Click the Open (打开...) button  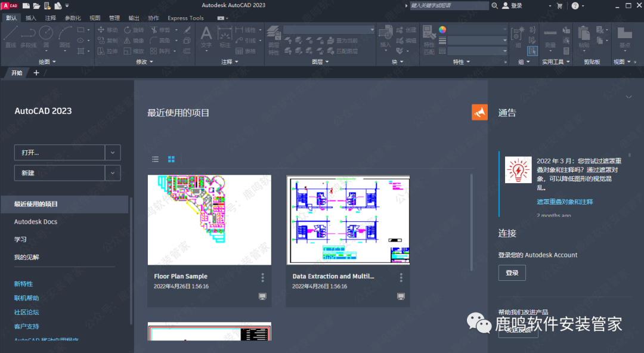point(60,153)
